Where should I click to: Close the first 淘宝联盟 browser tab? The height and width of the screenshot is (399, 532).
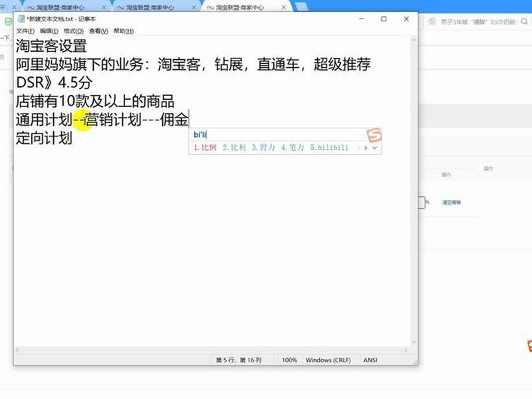[x=104, y=7]
